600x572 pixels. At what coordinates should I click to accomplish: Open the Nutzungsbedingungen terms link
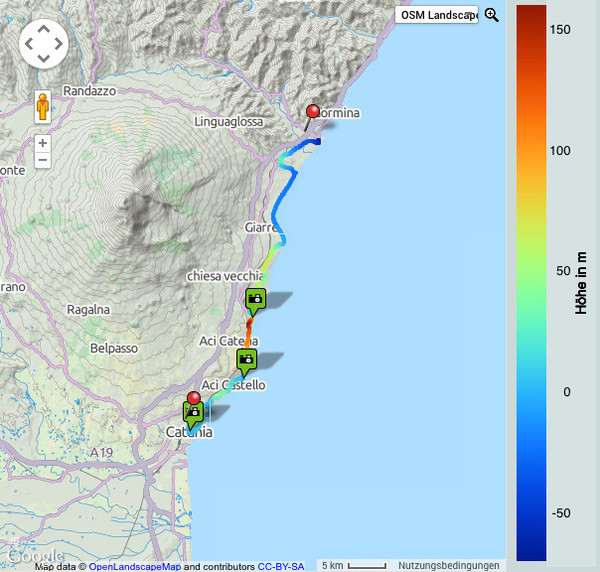click(x=449, y=566)
